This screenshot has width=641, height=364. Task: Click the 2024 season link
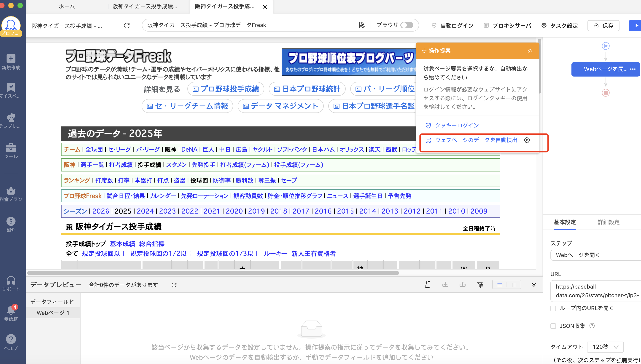pos(145,211)
